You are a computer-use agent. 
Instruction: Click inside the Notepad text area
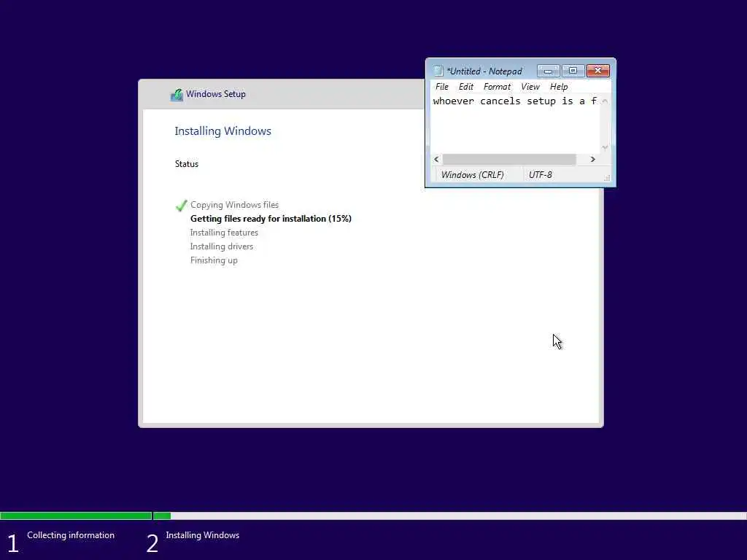coord(515,124)
